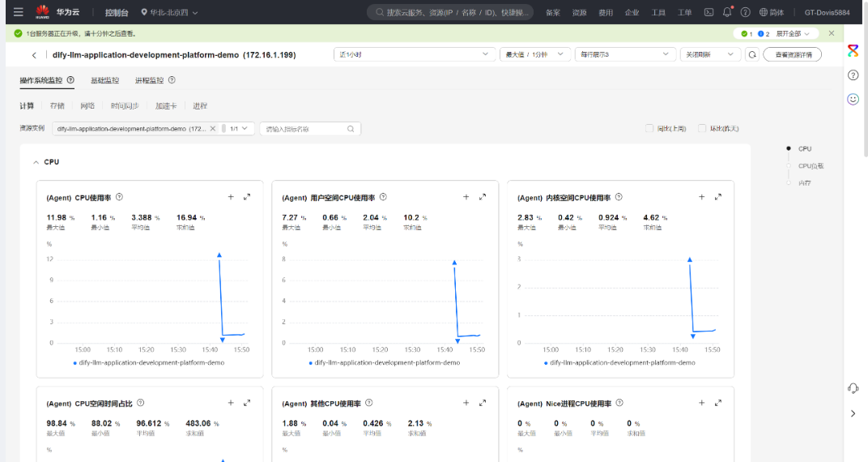Enable the 环比(昨天) checkbox

pyautogui.click(x=702, y=128)
